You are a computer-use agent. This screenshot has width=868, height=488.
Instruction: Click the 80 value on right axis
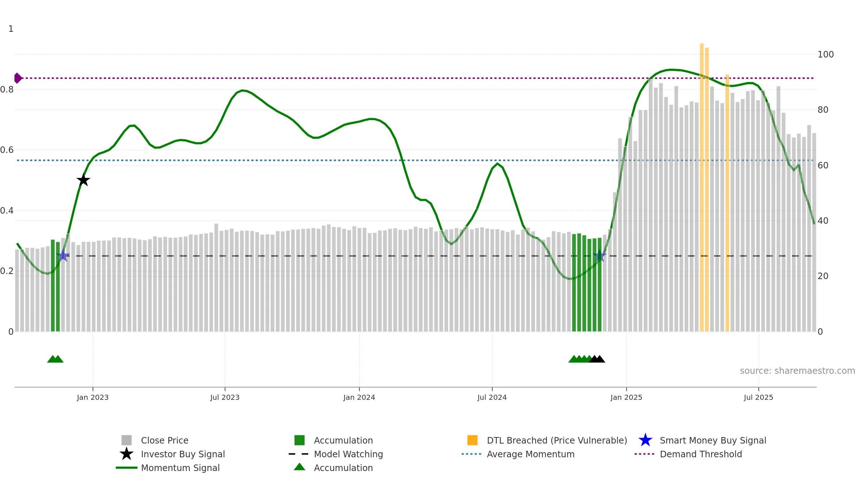tap(823, 110)
